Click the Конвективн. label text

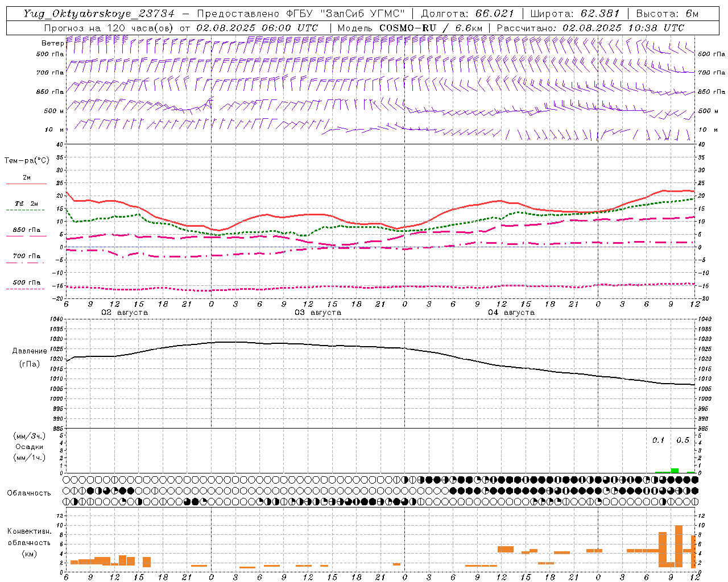tap(30, 531)
